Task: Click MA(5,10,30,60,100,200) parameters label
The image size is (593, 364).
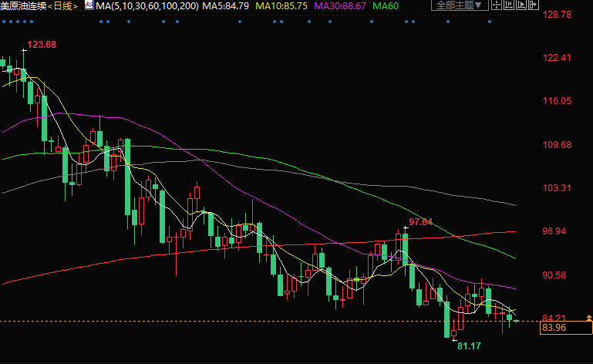Action: (147, 5)
